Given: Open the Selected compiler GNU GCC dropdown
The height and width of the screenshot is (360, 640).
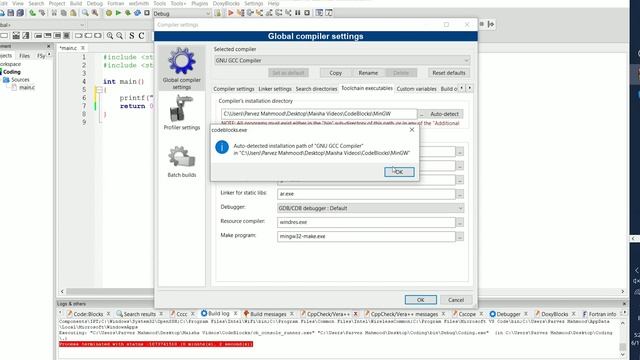Looking at the screenshot, I should click(x=342, y=60).
